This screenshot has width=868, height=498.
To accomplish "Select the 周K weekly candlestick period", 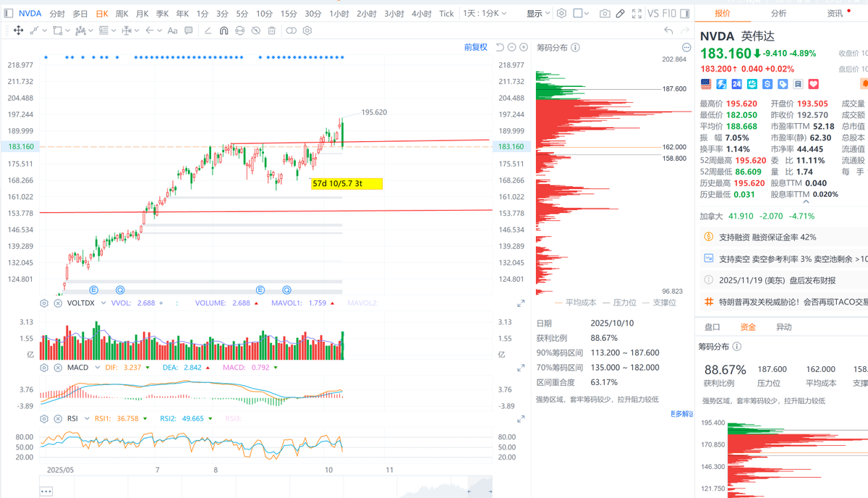I will point(122,14).
